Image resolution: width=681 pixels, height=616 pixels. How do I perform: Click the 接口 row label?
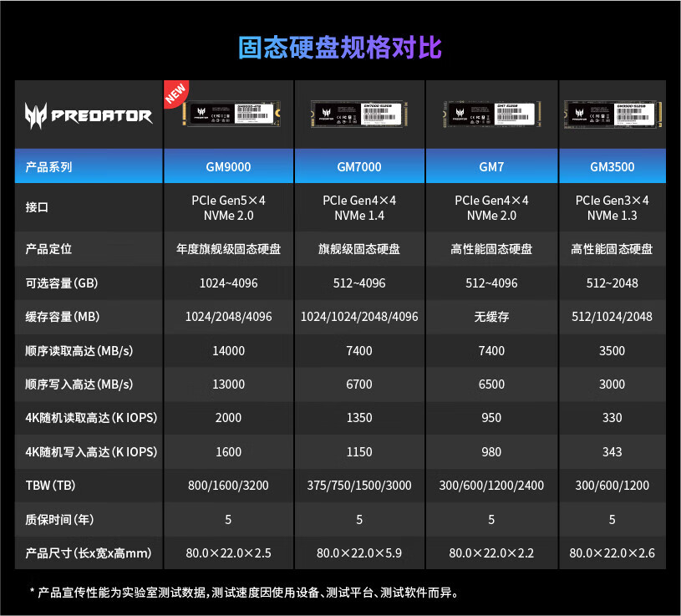37,207
